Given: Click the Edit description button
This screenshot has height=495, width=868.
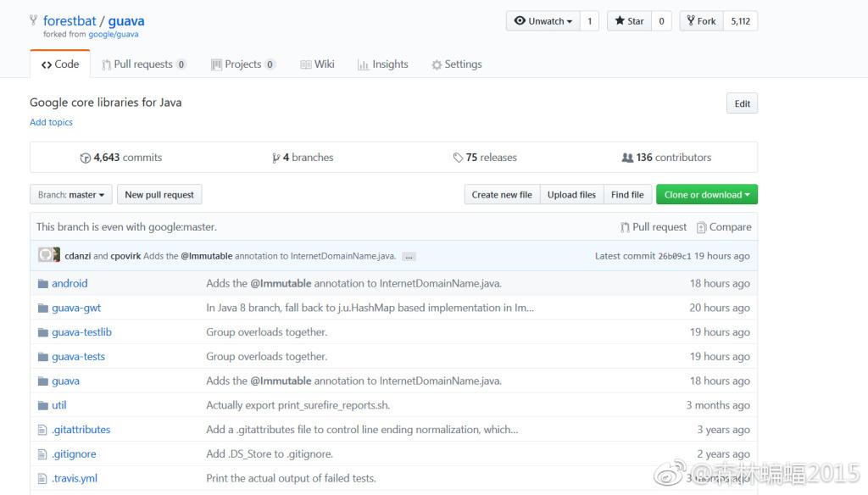Looking at the screenshot, I should [x=743, y=103].
